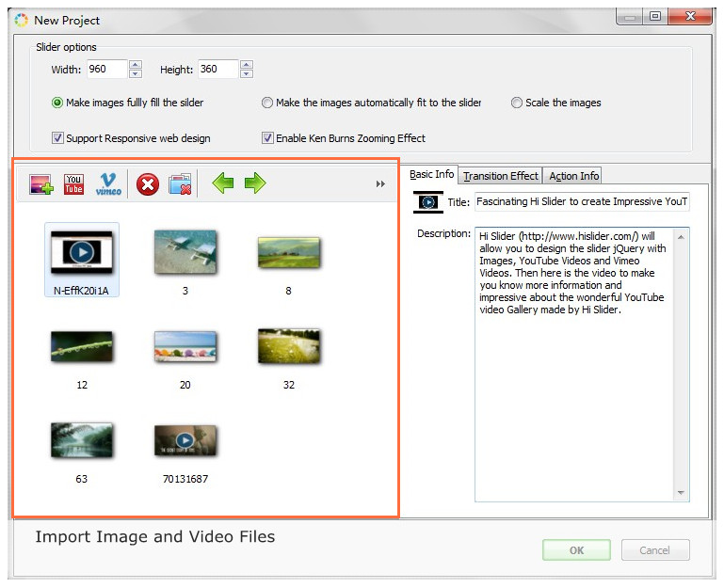Image resolution: width=724 pixels, height=588 pixels.
Task: Click the Width input field
Action: 107,70
